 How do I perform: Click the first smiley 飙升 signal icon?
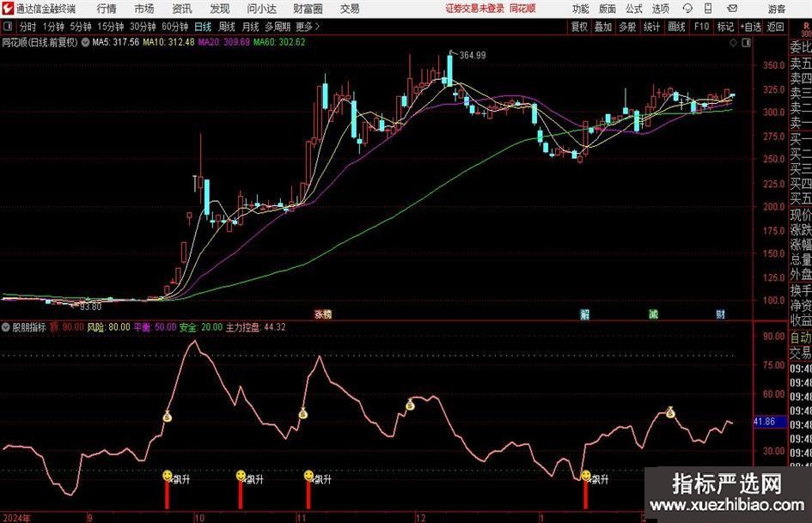[x=168, y=475]
